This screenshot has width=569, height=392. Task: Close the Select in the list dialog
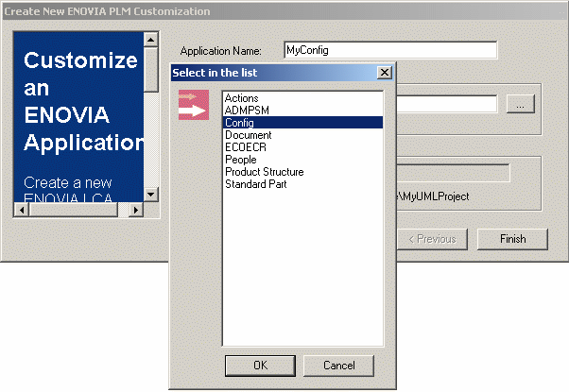tap(385, 73)
